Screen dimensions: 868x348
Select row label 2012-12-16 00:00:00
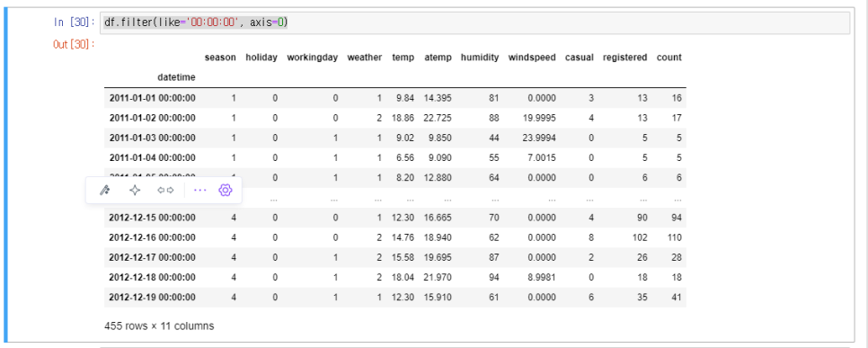coord(152,237)
